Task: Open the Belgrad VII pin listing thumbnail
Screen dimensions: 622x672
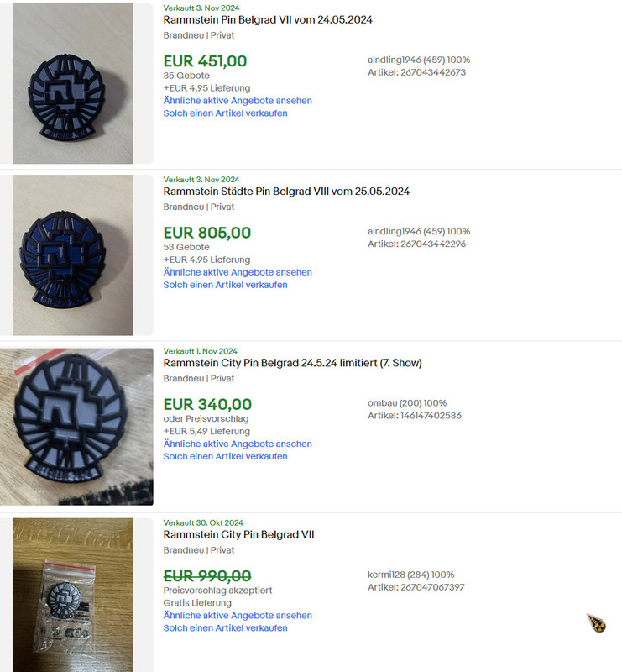Action: [x=73, y=83]
